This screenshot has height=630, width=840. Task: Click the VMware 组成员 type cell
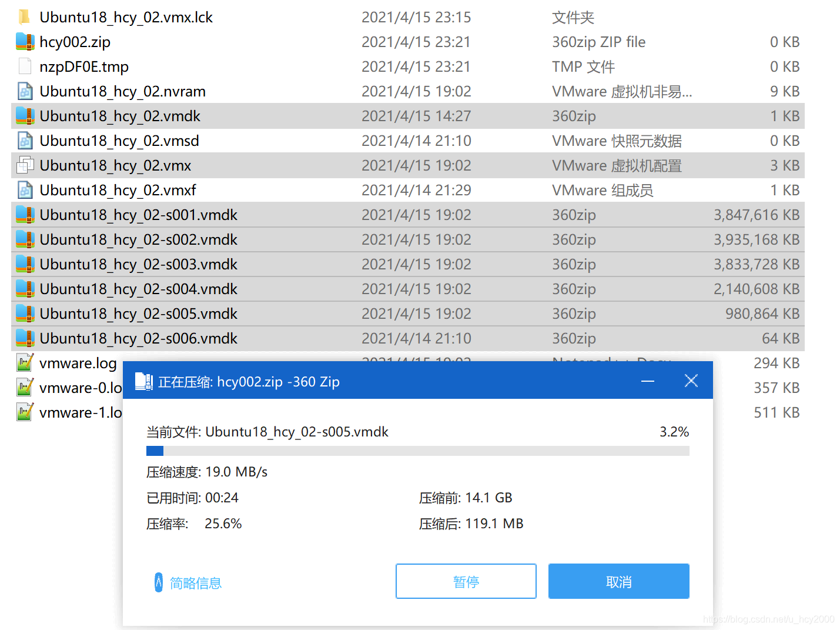(603, 191)
